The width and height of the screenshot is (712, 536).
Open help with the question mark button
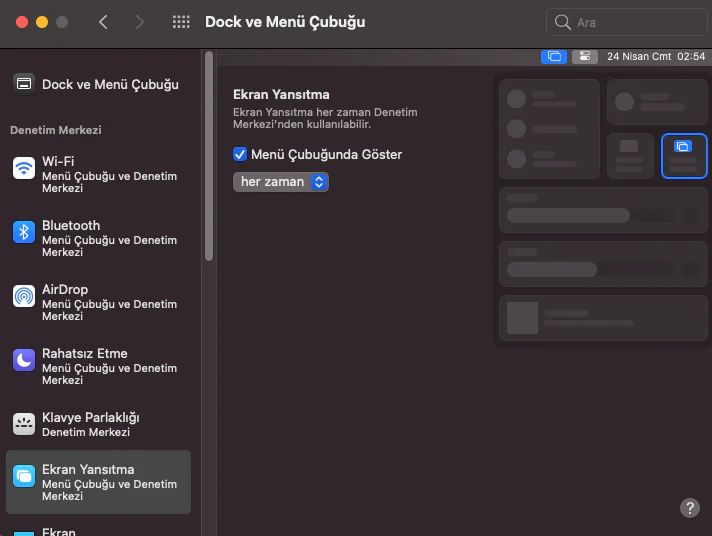[x=690, y=508]
